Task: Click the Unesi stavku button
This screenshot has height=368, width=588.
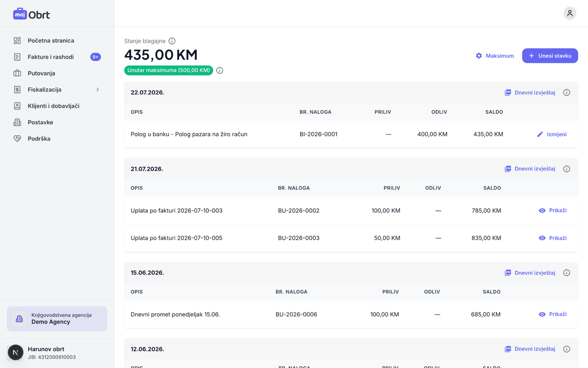Action: [x=550, y=56]
